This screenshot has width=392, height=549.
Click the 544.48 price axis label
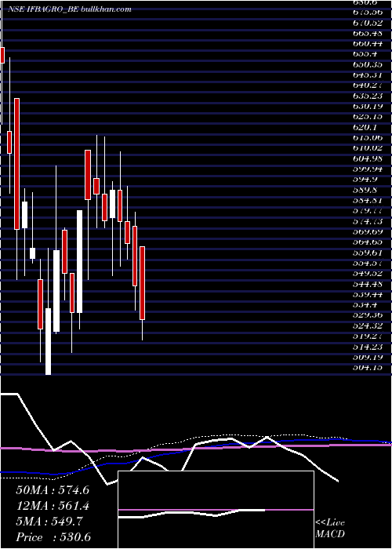367,284
